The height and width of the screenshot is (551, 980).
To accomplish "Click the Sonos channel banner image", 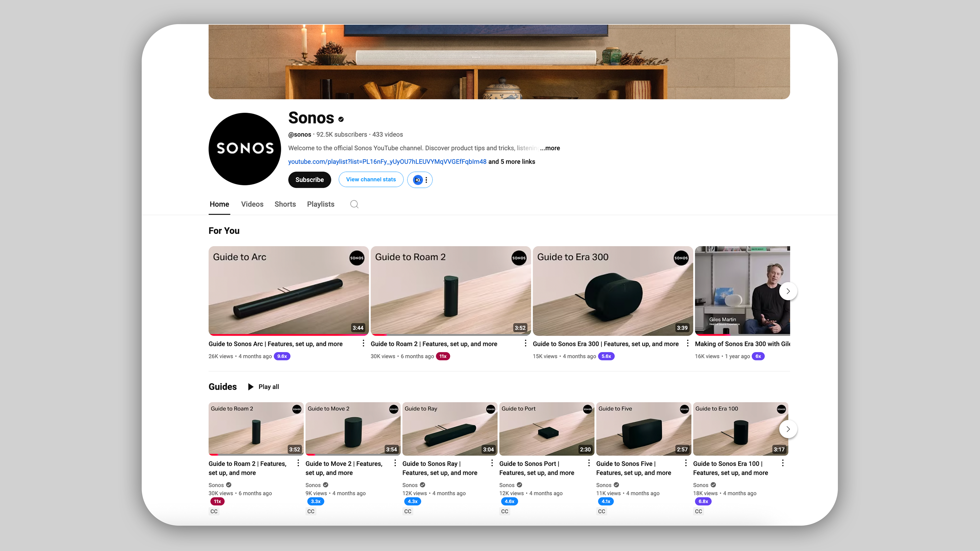I will click(499, 61).
